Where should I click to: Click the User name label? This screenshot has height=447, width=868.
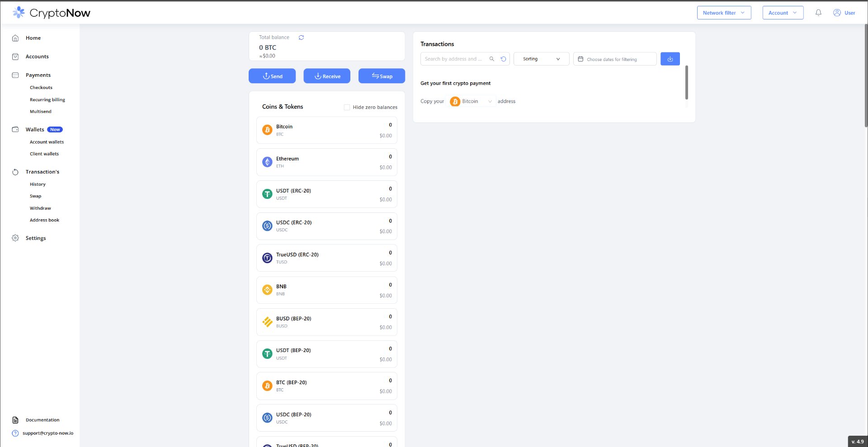click(x=850, y=13)
